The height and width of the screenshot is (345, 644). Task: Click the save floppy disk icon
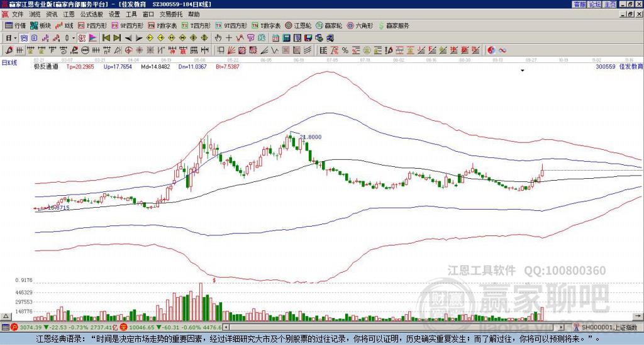coord(308,38)
